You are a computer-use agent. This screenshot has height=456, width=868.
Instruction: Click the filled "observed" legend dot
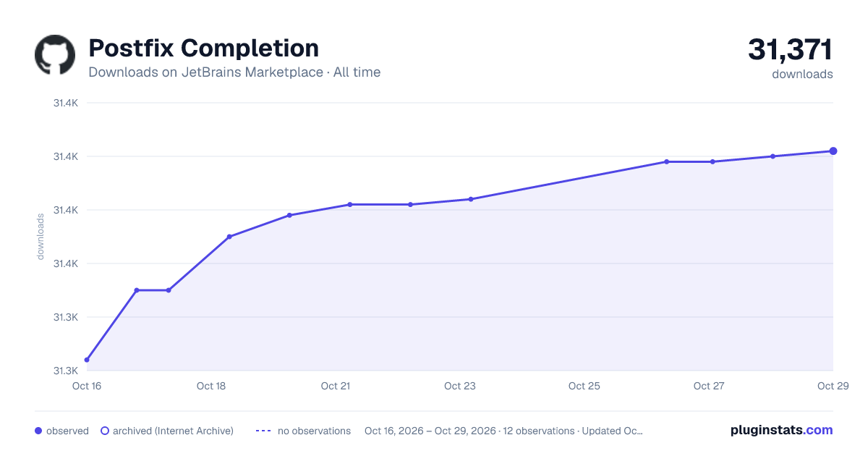(x=38, y=431)
